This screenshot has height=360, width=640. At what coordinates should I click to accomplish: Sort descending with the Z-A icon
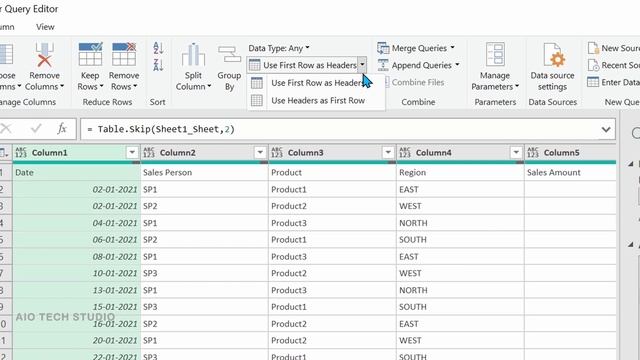coord(158,64)
